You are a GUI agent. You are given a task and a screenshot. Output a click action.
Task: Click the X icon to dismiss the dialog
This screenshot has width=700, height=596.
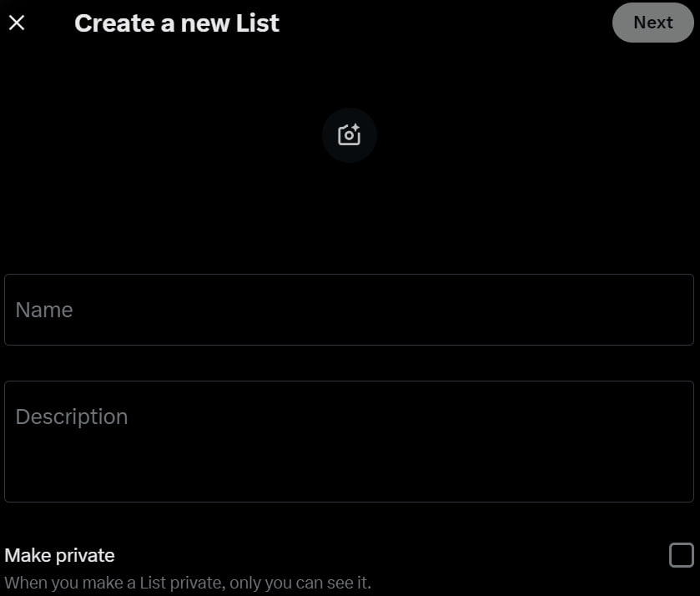[17, 23]
